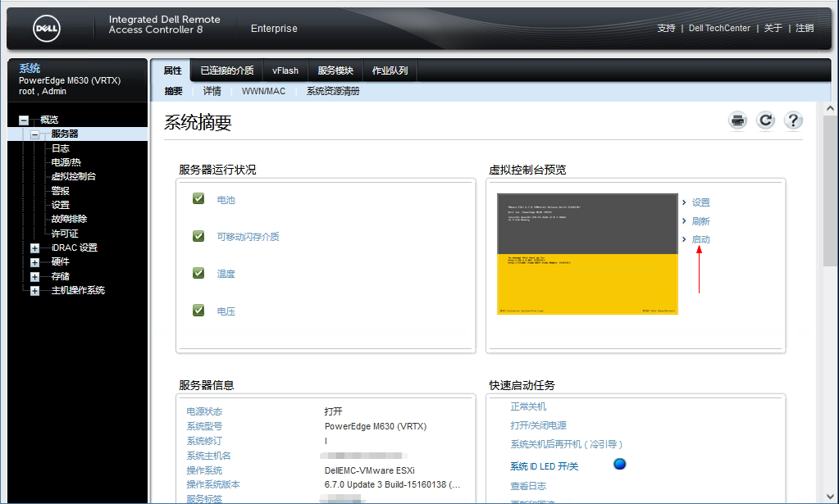Open the 已连接的介质 tab
Viewport: 839px width, 504px height.
[x=227, y=70]
